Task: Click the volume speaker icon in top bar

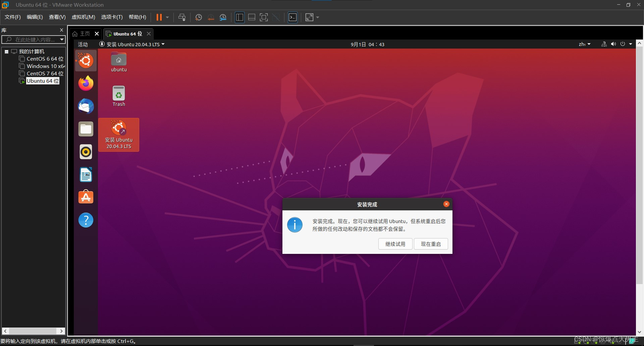Action: (613, 44)
